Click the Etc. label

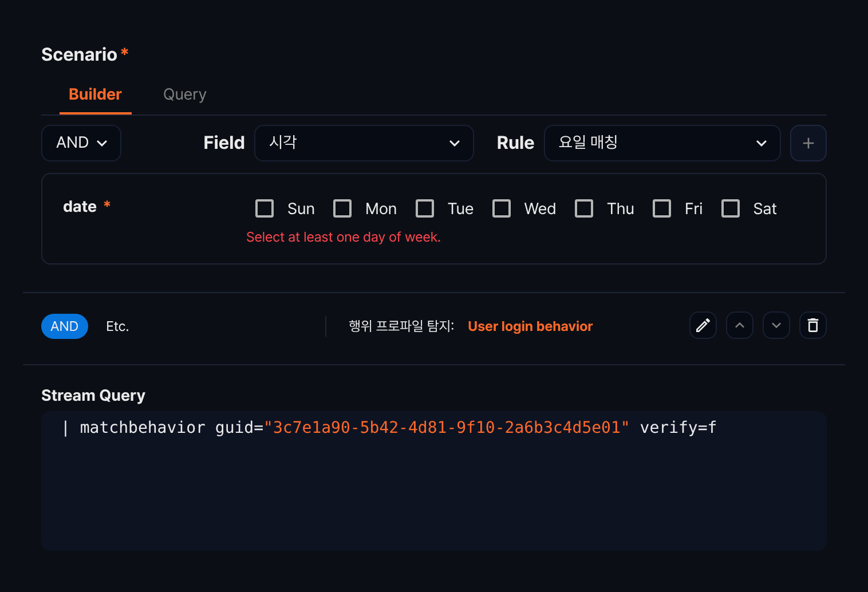point(117,326)
